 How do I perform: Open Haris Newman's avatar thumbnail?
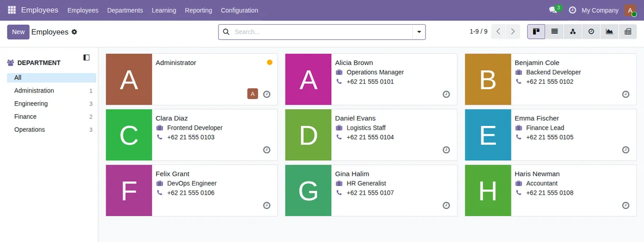pyautogui.click(x=488, y=190)
